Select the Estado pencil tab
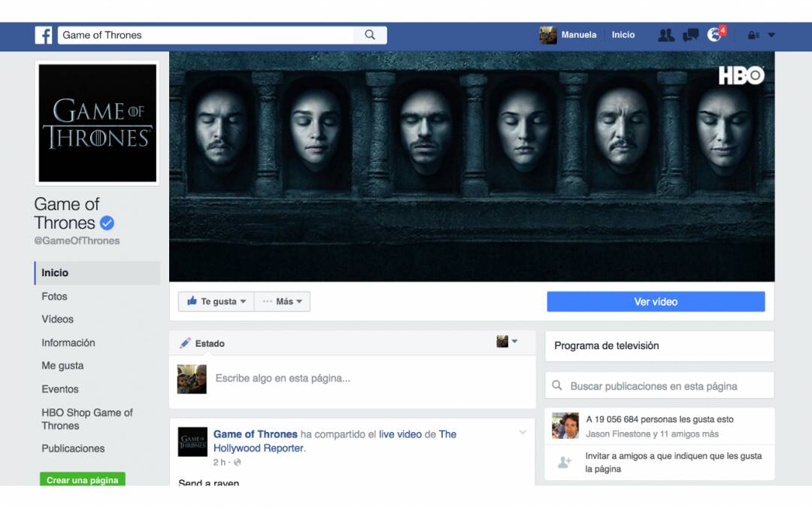Image resolution: width=812 pixels, height=508 pixels. [202, 343]
